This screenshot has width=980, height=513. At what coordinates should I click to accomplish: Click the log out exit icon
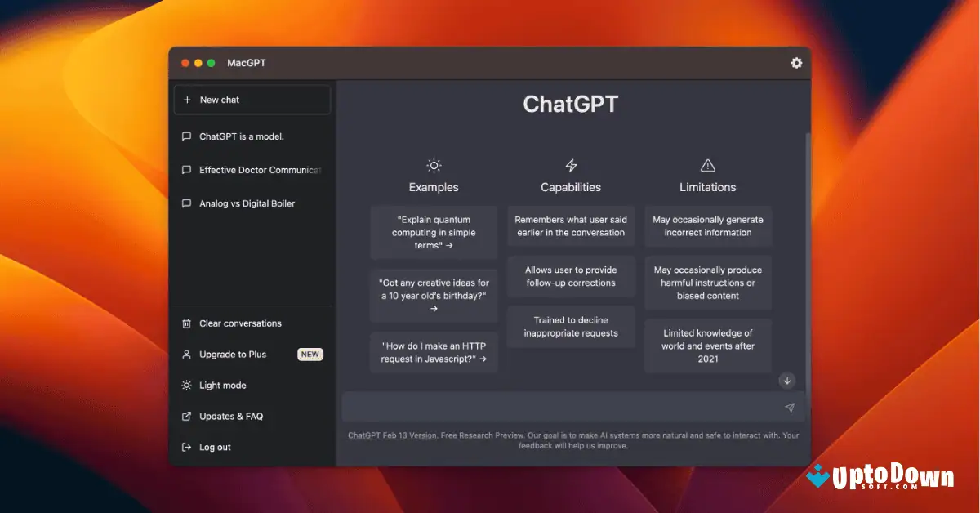[x=187, y=447]
